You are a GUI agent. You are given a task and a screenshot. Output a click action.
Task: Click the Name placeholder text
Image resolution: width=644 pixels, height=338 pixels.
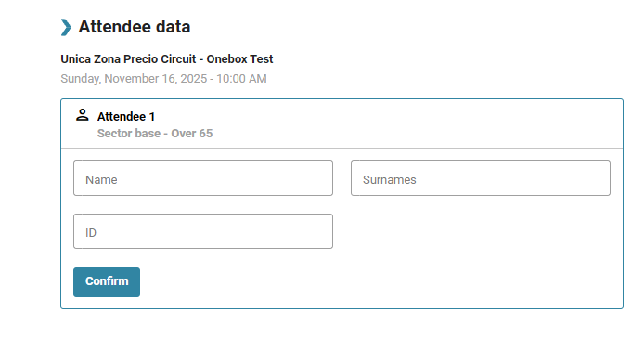pyautogui.click(x=101, y=180)
